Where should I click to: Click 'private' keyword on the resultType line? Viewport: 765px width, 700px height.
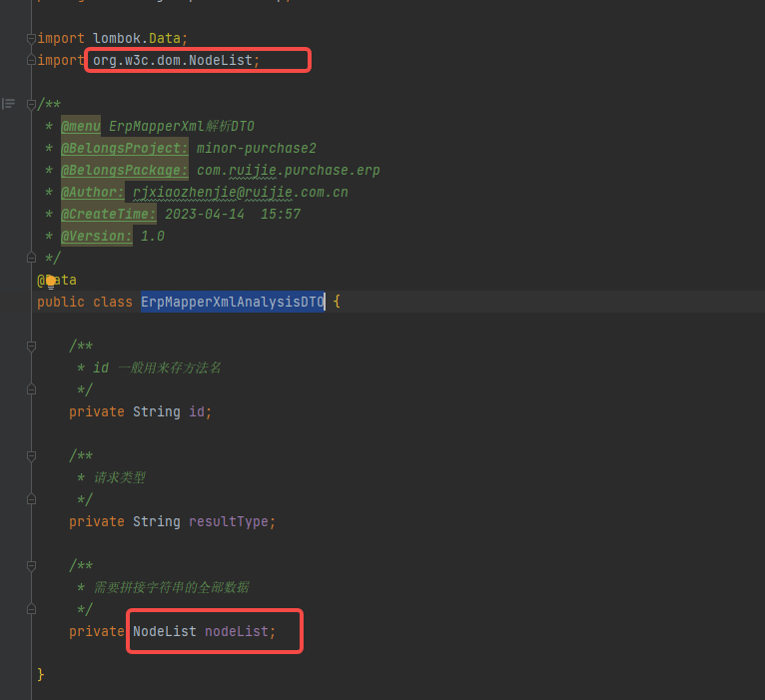coord(97,521)
